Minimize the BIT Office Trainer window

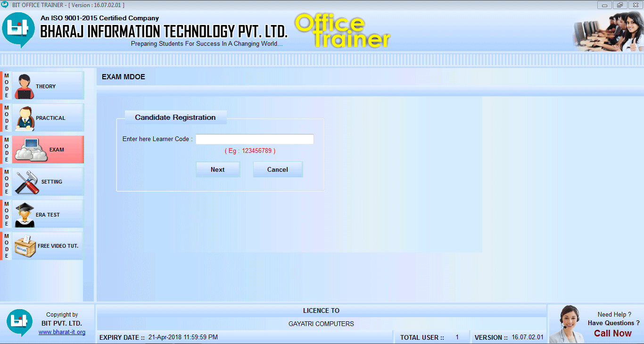click(604, 5)
